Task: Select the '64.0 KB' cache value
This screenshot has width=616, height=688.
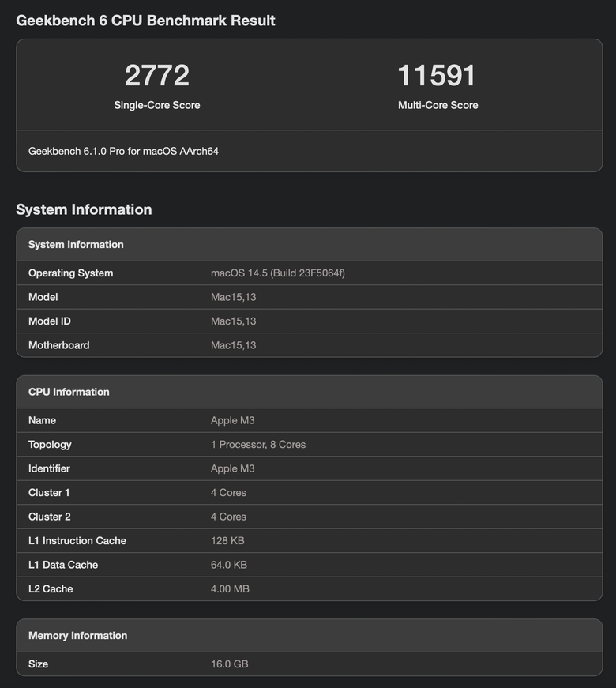Action: 228,565
